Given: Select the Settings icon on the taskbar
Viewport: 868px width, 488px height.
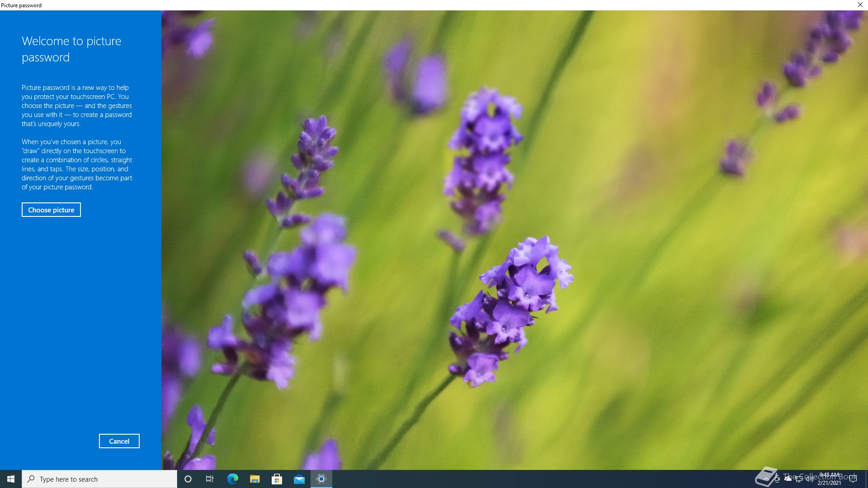Looking at the screenshot, I should click(x=321, y=479).
